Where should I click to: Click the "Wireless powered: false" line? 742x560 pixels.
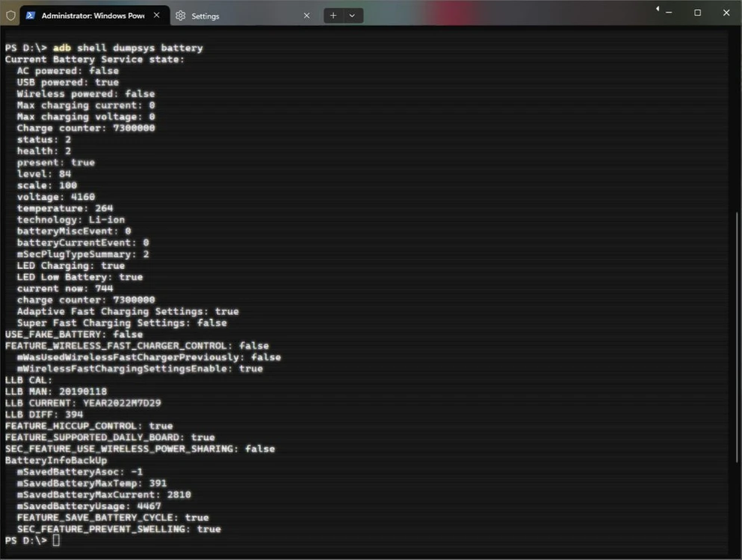click(86, 93)
